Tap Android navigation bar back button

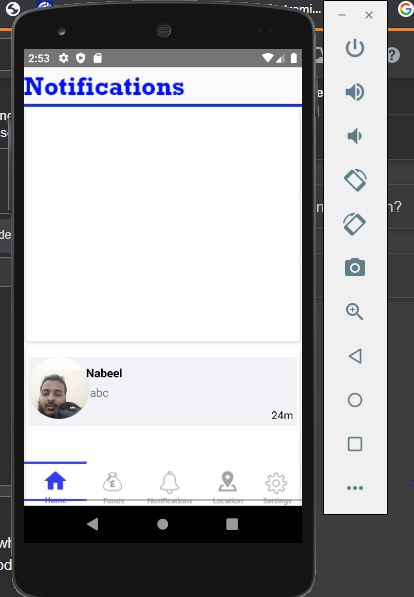point(93,524)
